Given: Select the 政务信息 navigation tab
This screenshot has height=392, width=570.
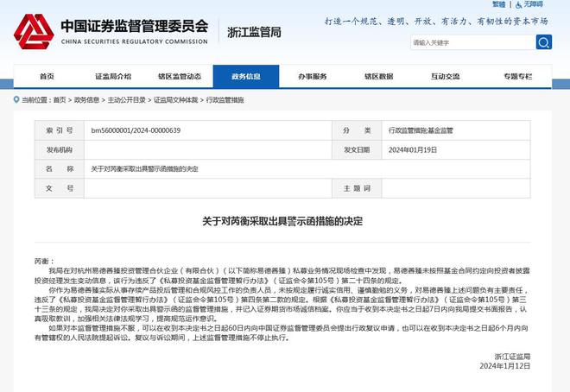Looking at the screenshot, I should click(x=246, y=76).
